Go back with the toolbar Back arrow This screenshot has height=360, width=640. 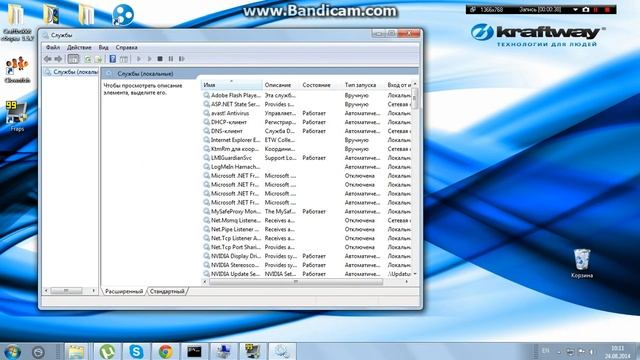pos(48,59)
